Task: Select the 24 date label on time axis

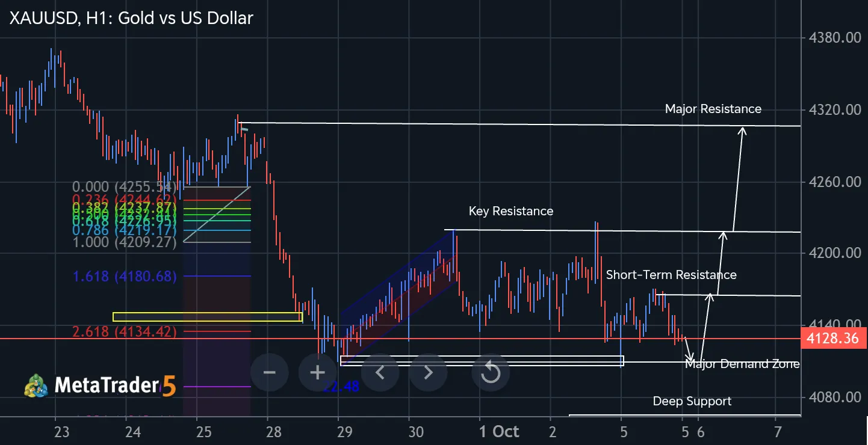Action: pyautogui.click(x=133, y=432)
